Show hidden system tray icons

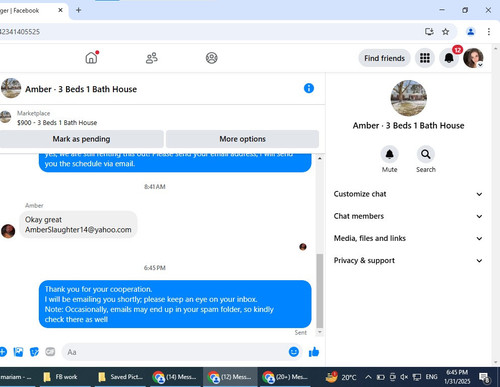point(368,377)
